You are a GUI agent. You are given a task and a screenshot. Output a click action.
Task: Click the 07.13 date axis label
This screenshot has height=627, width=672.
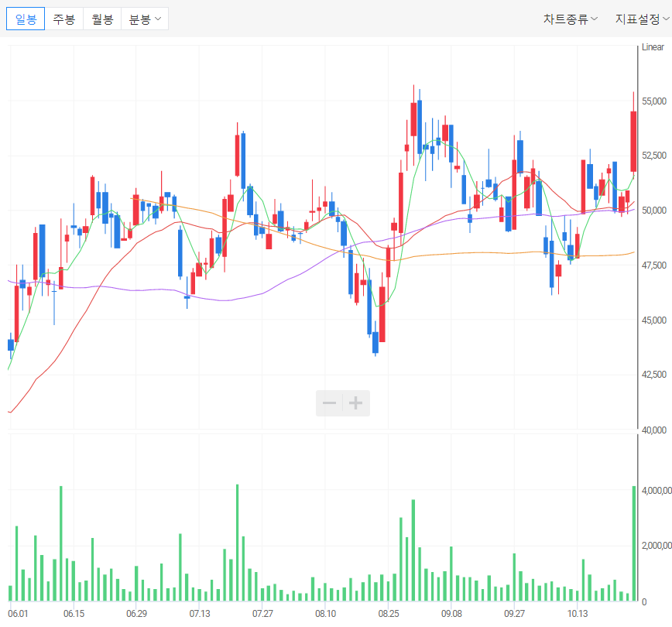point(200,614)
